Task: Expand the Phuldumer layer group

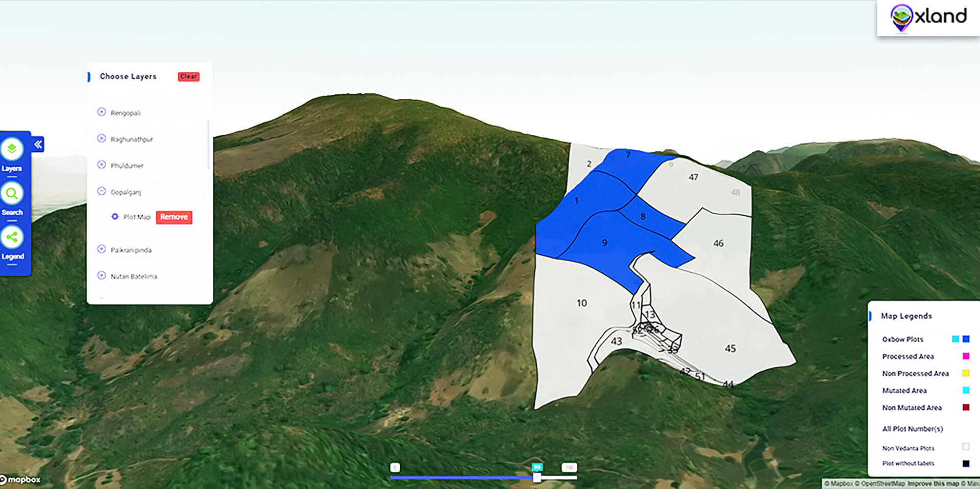Action: (x=102, y=165)
